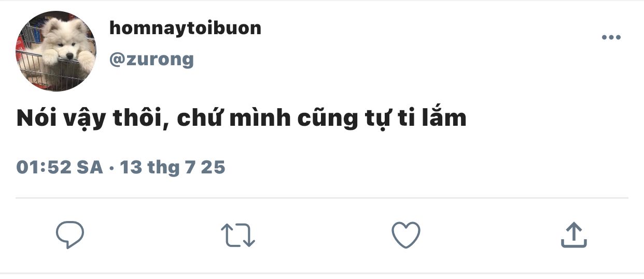The image size is (644, 279).
Task: Click the time "01:52 SA" text
Action: click(x=60, y=168)
